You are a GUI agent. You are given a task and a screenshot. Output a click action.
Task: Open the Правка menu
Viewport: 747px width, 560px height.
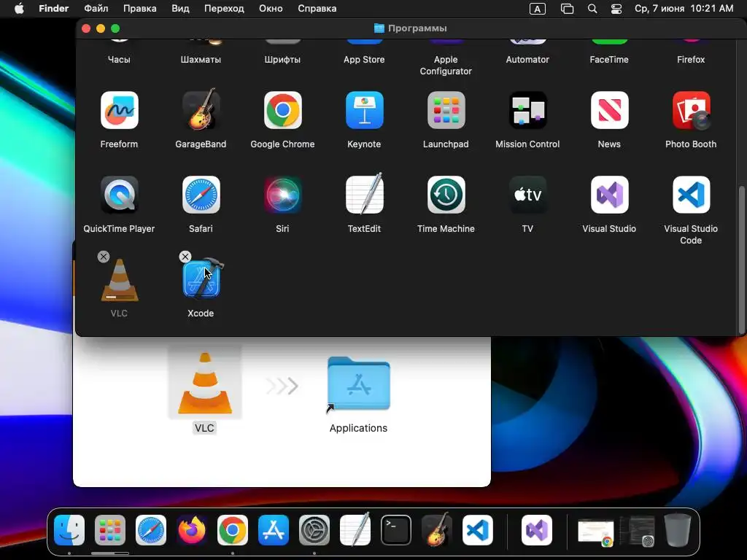(x=139, y=9)
